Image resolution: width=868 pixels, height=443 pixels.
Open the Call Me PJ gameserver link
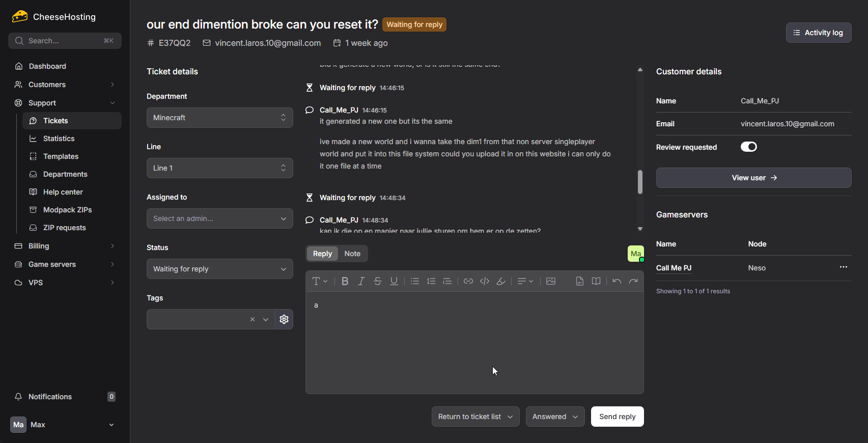coord(674,268)
